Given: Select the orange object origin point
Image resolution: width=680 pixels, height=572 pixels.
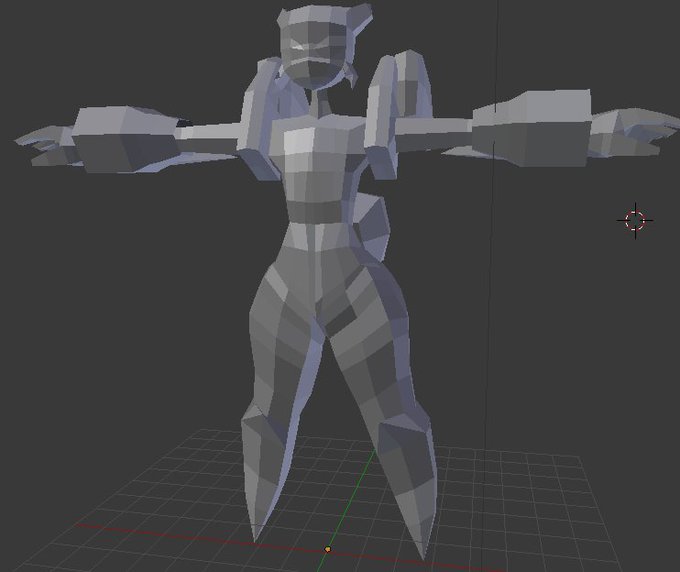Looking at the screenshot, I should [x=328, y=549].
